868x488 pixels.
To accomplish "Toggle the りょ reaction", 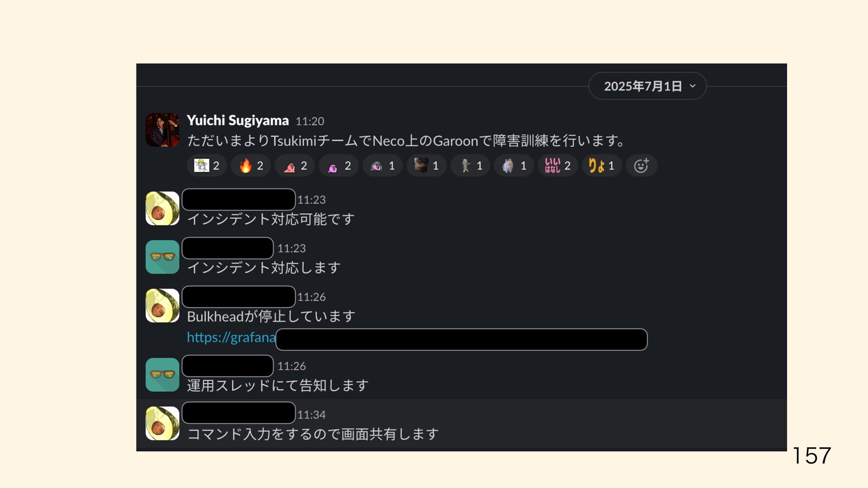I will tap(601, 166).
